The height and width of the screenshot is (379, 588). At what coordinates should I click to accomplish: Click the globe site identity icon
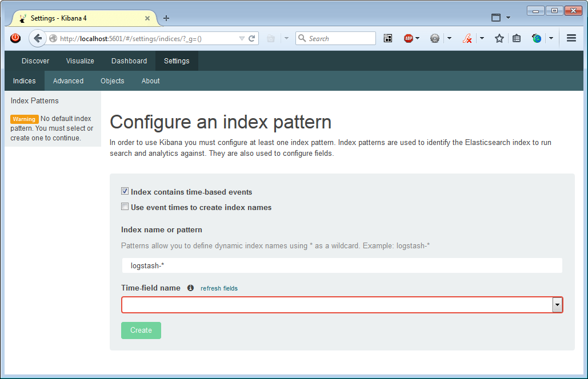[x=53, y=39]
